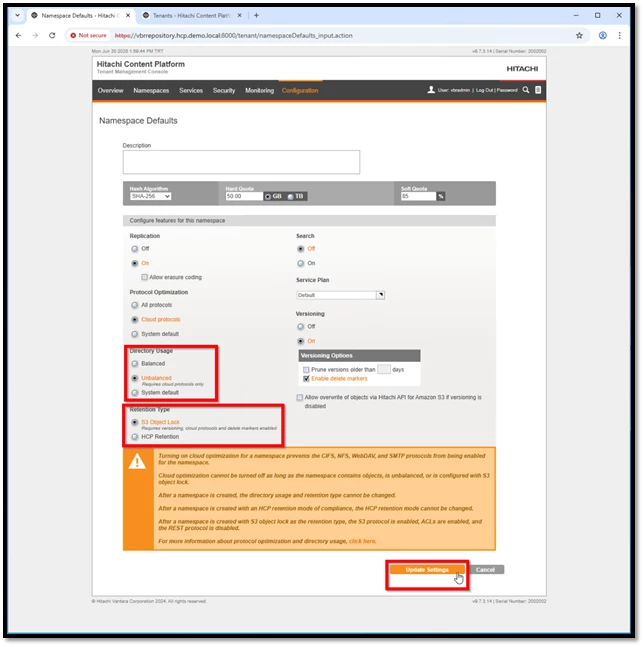Image resolution: width=644 pixels, height=647 pixels.
Task: Select S3 Object Lock retention type
Action: 134,423
